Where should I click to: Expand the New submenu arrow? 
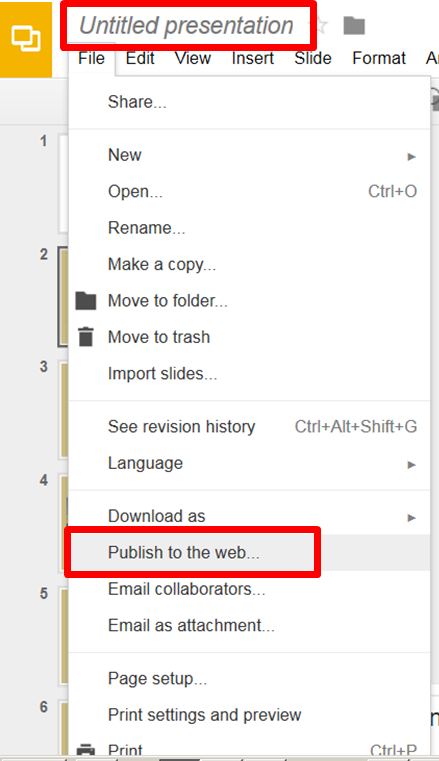(x=411, y=156)
